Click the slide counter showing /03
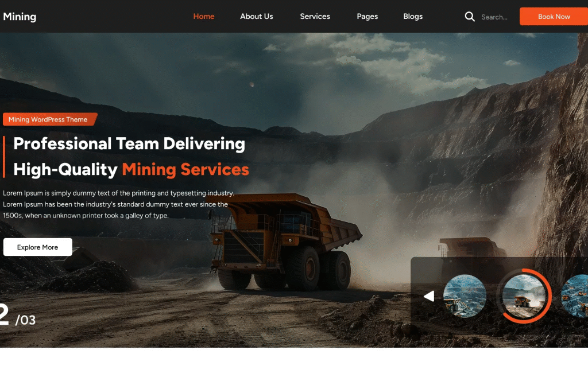The image size is (588, 389). (26, 320)
